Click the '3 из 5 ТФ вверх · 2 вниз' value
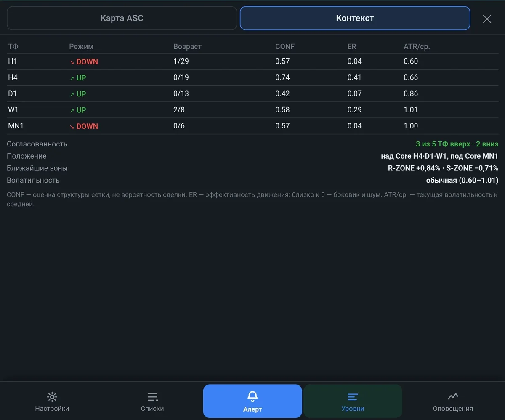Viewport: 505px width, 420px height. click(x=457, y=144)
